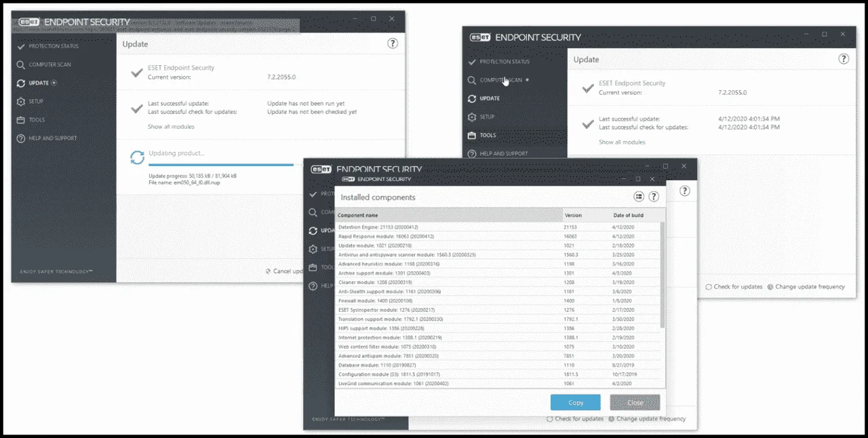Click Change update frequency in the right window
The image size is (868, 438).
point(806,287)
